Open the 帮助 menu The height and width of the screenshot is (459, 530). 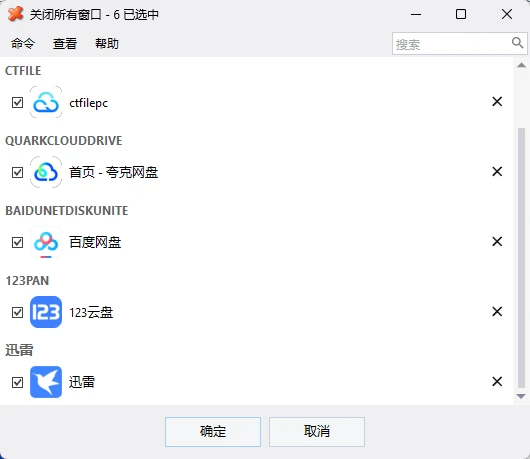click(x=106, y=44)
